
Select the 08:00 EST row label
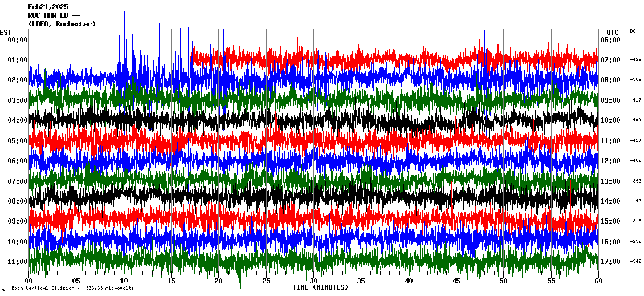pyautogui.click(x=18, y=201)
